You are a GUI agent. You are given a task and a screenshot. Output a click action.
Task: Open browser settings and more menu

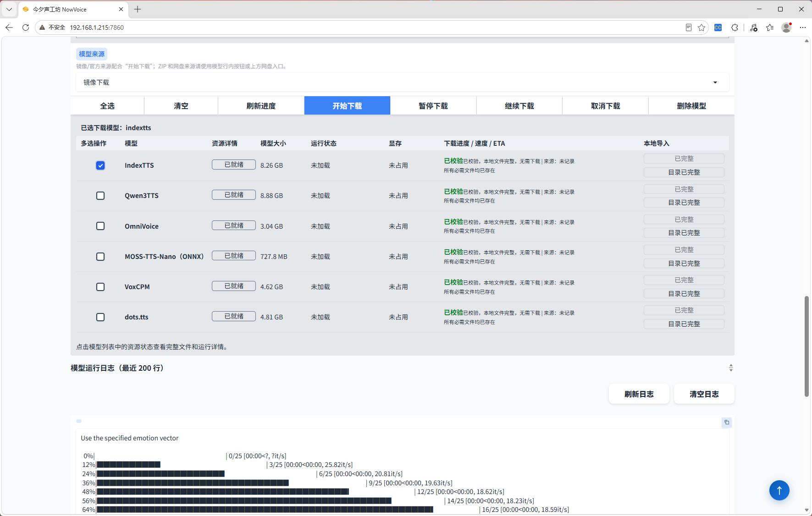click(802, 27)
